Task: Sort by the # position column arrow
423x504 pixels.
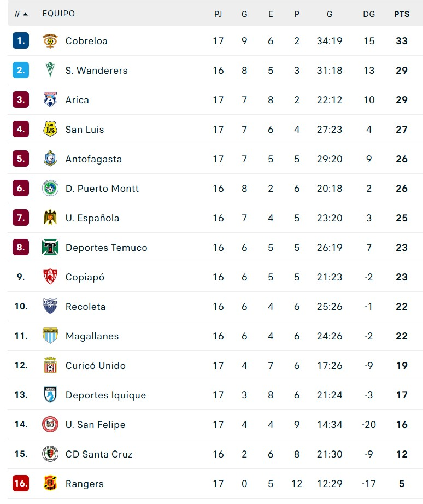Action: coord(25,14)
